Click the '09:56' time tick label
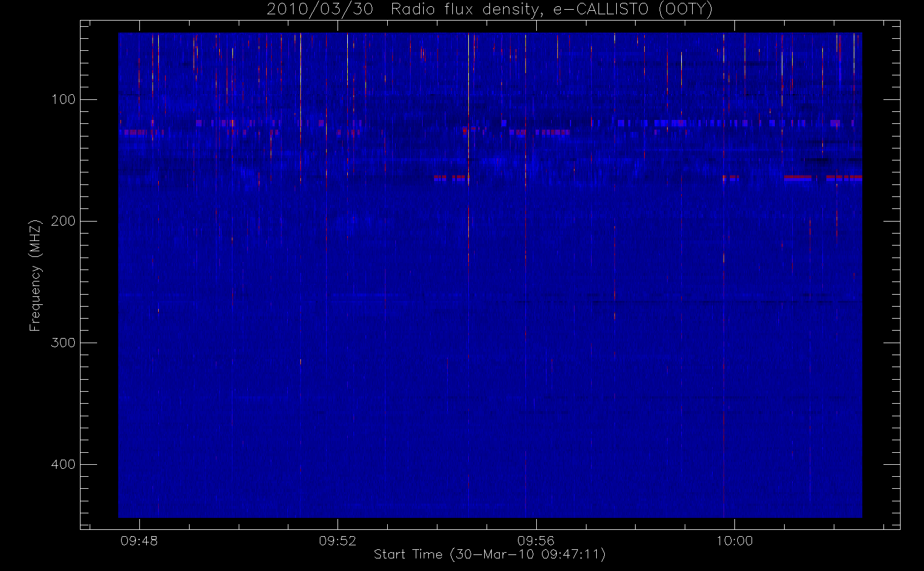The height and width of the screenshot is (571, 924). (536, 541)
